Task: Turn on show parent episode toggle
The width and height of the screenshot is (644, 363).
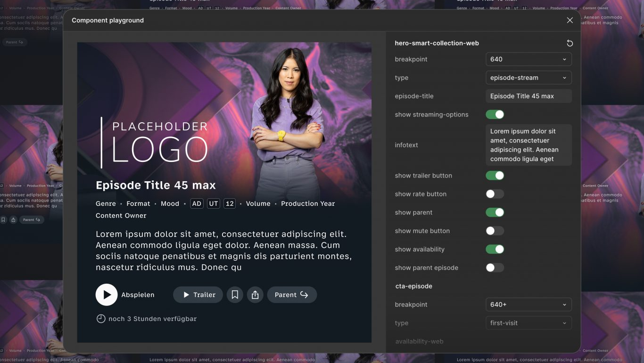Action: [495, 268]
